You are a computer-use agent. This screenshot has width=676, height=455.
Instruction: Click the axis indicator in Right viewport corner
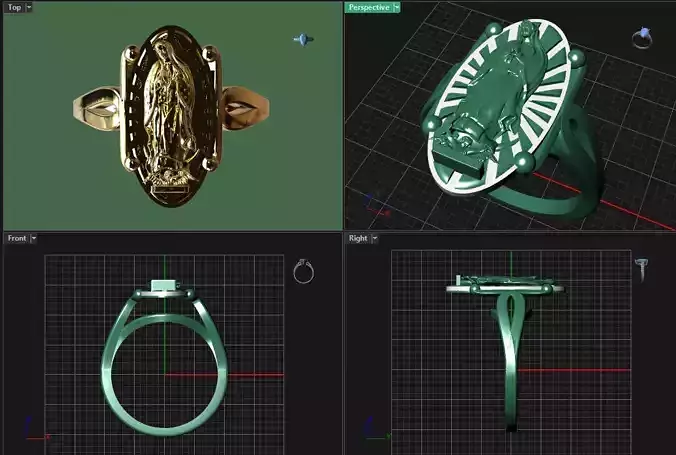(x=376, y=429)
